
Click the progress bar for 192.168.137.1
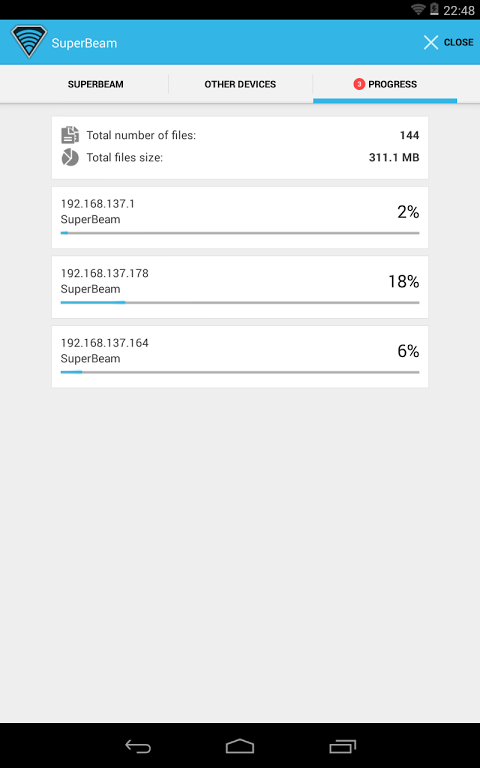[240, 233]
